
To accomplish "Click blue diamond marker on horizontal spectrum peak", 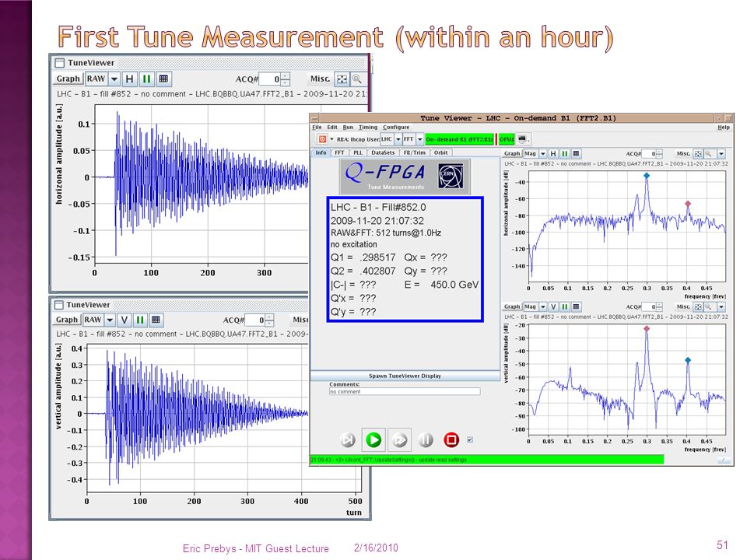I will pyautogui.click(x=647, y=176).
